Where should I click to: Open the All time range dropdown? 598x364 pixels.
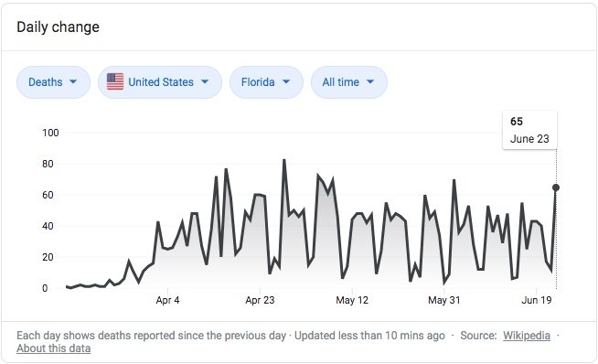tap(349, 82)
